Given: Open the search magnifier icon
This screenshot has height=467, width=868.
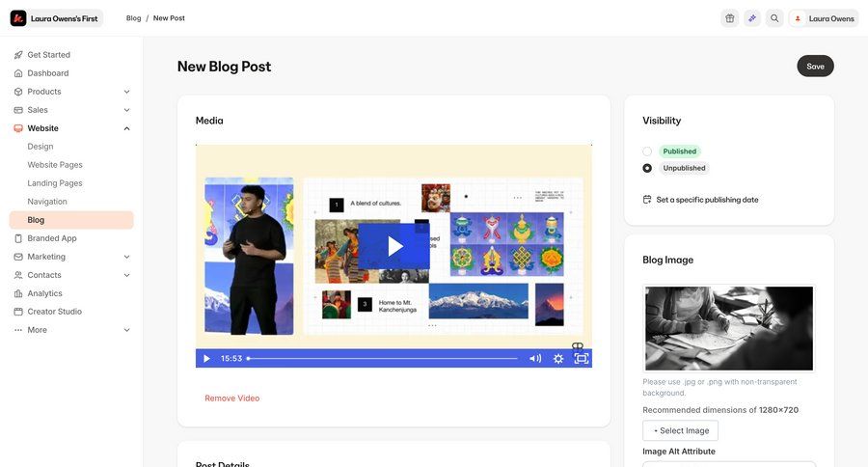Looking at the screenshot, I should pyautogui.click(x=774, y=18).
